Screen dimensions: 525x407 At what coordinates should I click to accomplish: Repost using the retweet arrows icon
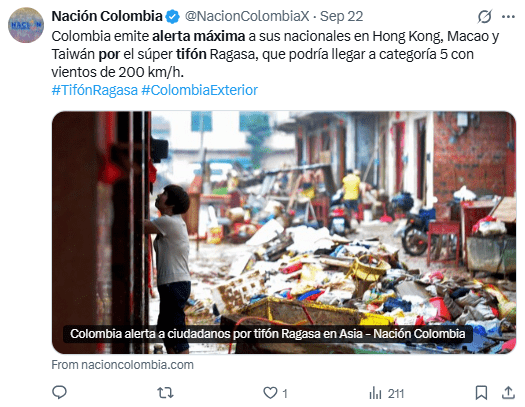point(165,393)
